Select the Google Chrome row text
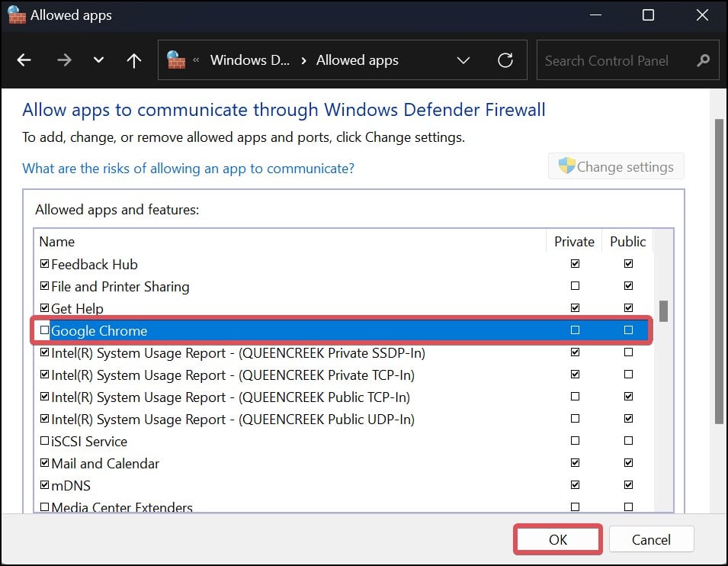Screen dimensions: 728x566 pyautogui.click(x=99, y=331)
